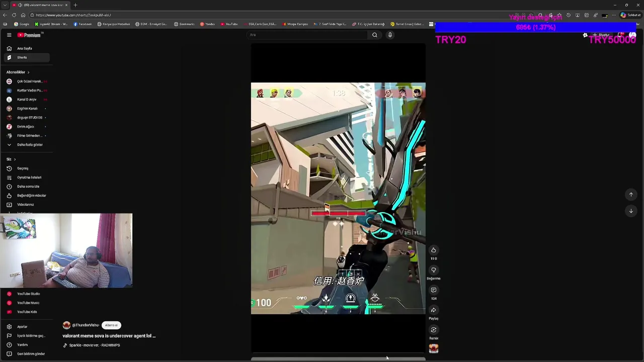This screenshot has height=362, width=644.
Task: Open Facebook bookmark
Action: [x=83, y=24]
